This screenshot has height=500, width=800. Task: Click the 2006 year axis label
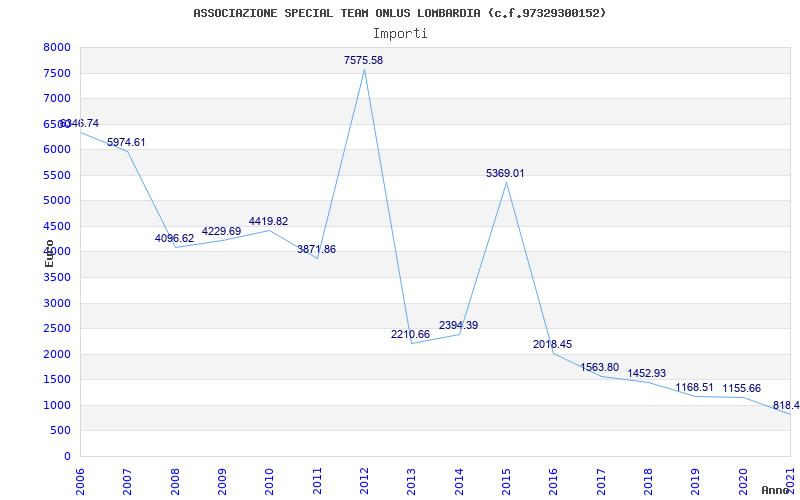point(80,482)
